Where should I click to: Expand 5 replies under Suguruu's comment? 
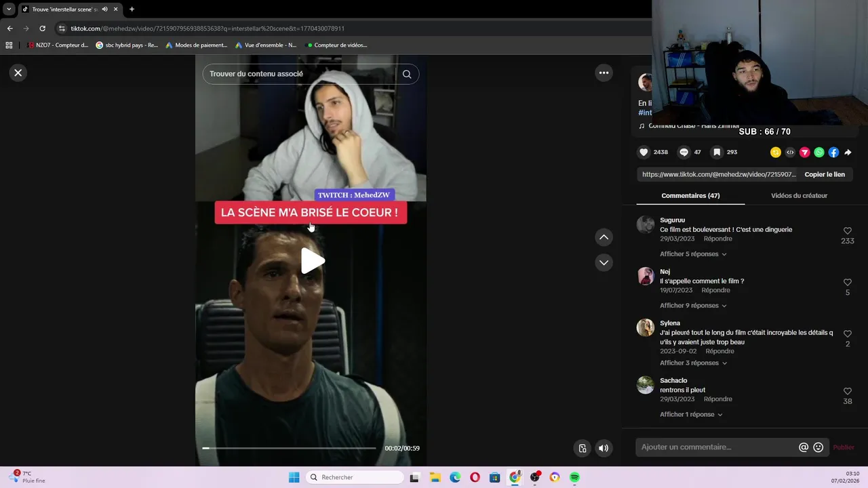tap(693, 254)
